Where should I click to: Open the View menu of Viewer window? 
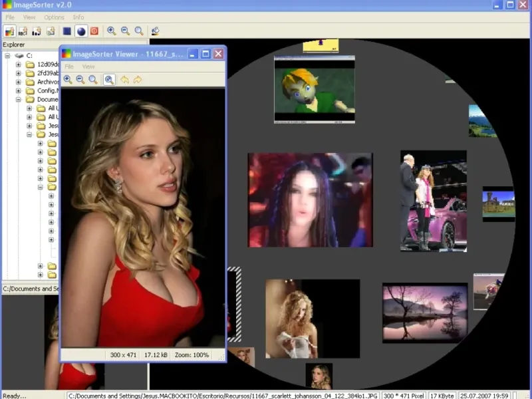click(88, 66)
